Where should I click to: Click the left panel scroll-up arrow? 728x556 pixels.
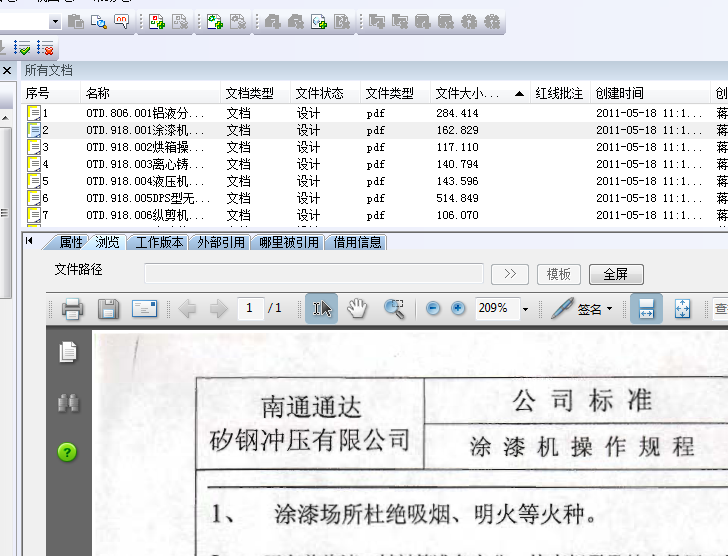pyautogui.click(x=5, y=118)
